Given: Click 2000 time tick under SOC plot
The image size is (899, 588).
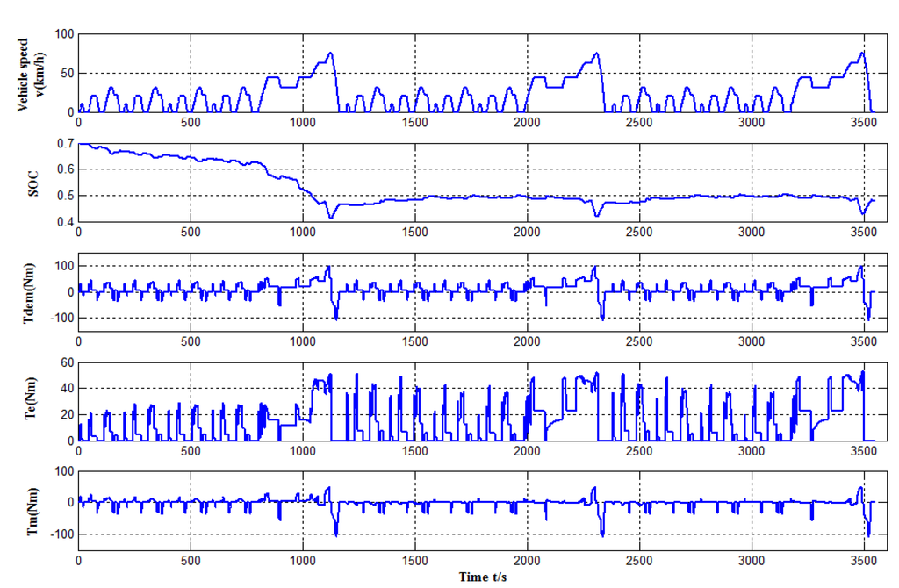Looking at the screenshot, I should tap(527, 232).
